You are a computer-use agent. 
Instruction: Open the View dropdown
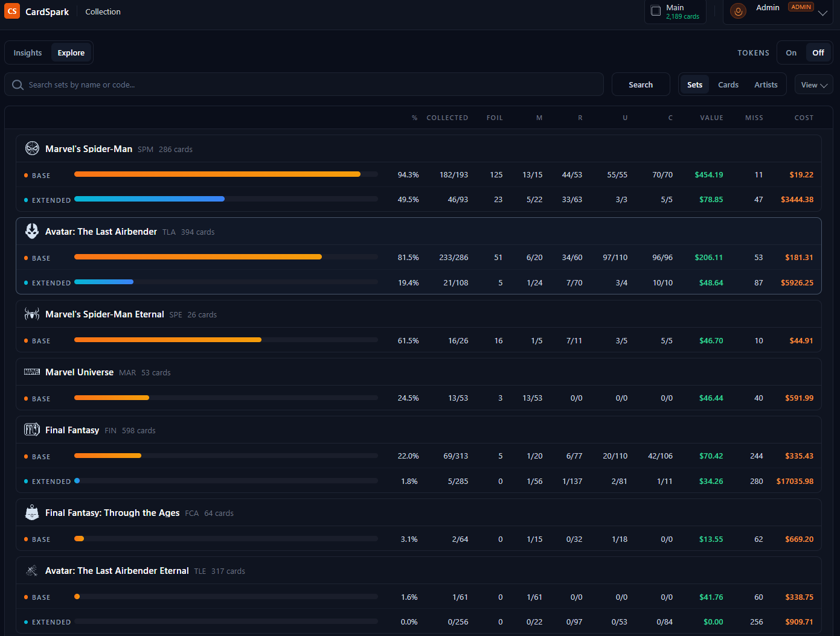(x=814, y=85)
